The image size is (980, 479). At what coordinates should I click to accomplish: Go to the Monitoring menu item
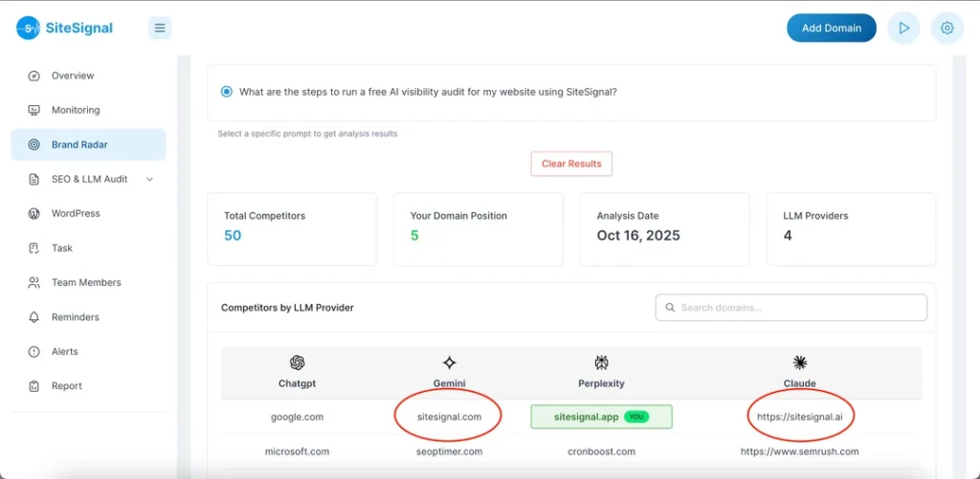pyautogui.click(x=76, y=110)
